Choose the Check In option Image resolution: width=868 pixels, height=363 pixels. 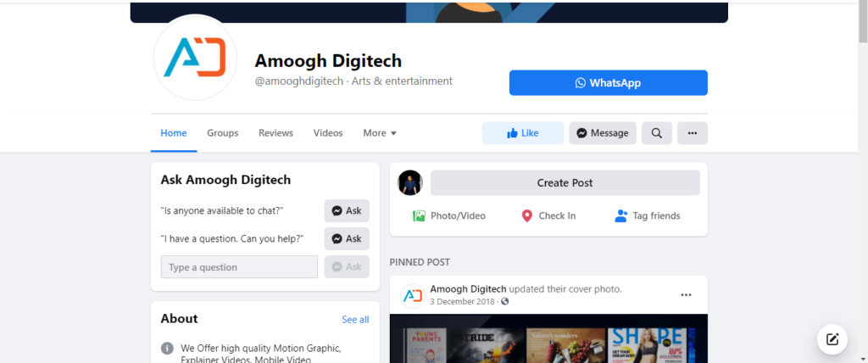(548, 216)
